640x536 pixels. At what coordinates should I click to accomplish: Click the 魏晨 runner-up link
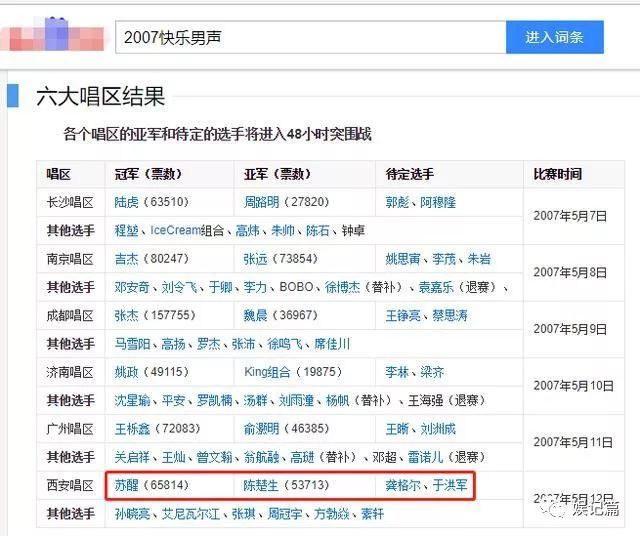(x=256, y=316)
